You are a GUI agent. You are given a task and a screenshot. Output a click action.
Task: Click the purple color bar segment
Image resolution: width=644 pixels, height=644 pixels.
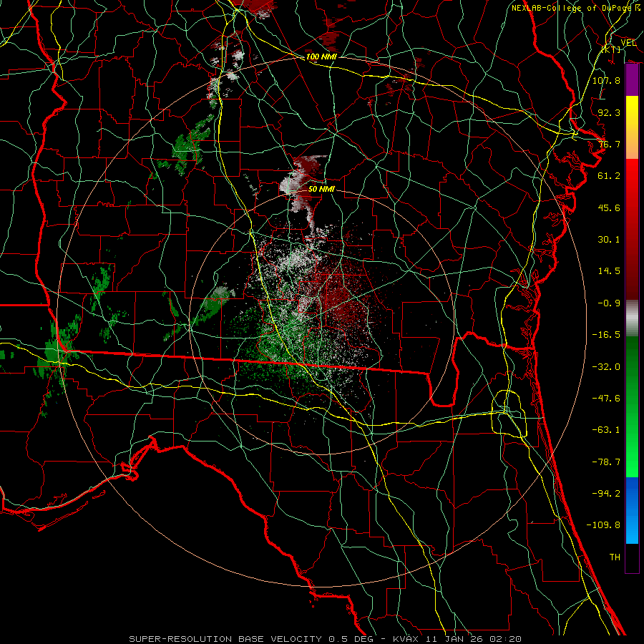coord(632,79)
